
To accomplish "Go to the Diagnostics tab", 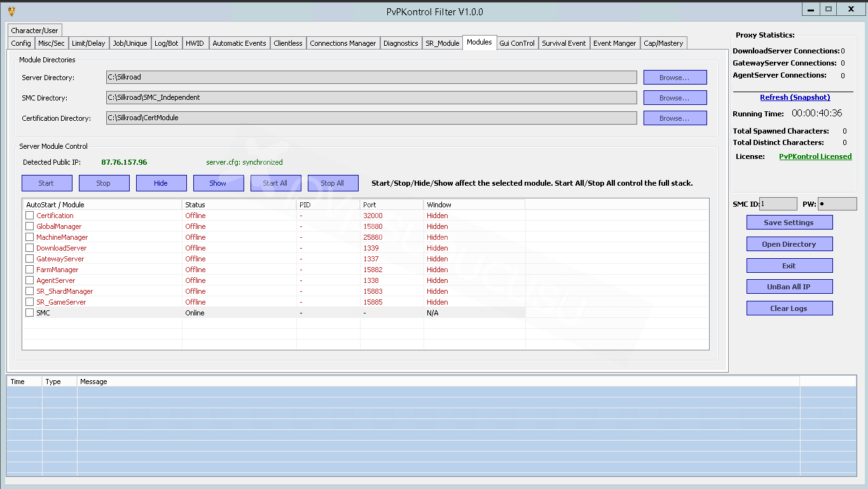I will [x=401, y=43].
